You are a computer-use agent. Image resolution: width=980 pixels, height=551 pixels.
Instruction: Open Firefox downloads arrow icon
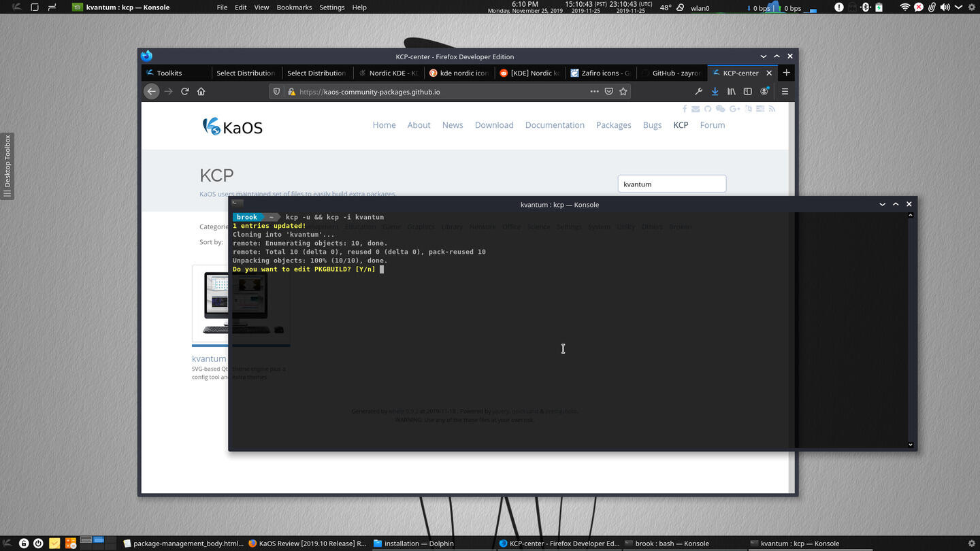pyautogui.click(x=715, y=91)
